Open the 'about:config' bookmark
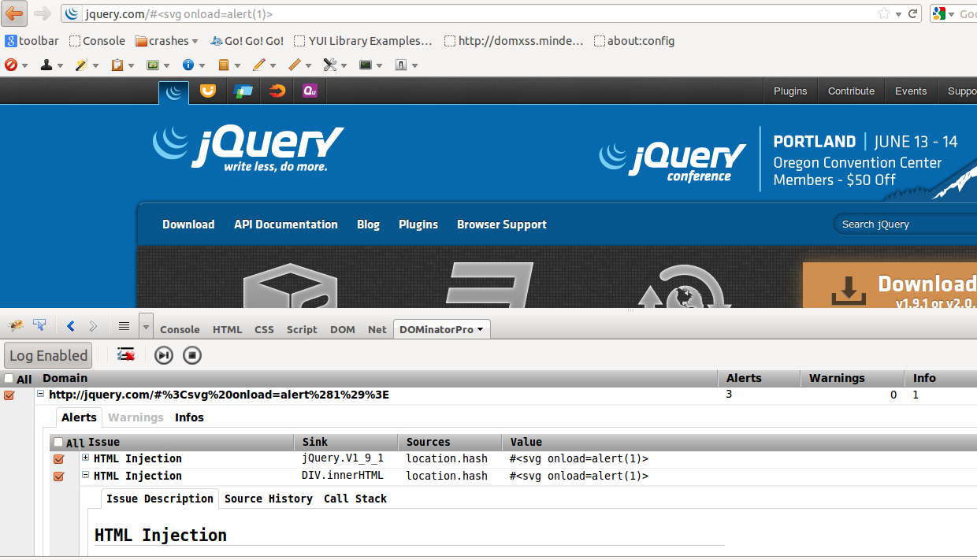Image resolution: width=977 pixels, height=560 pixels. click(x=634, y=41)
